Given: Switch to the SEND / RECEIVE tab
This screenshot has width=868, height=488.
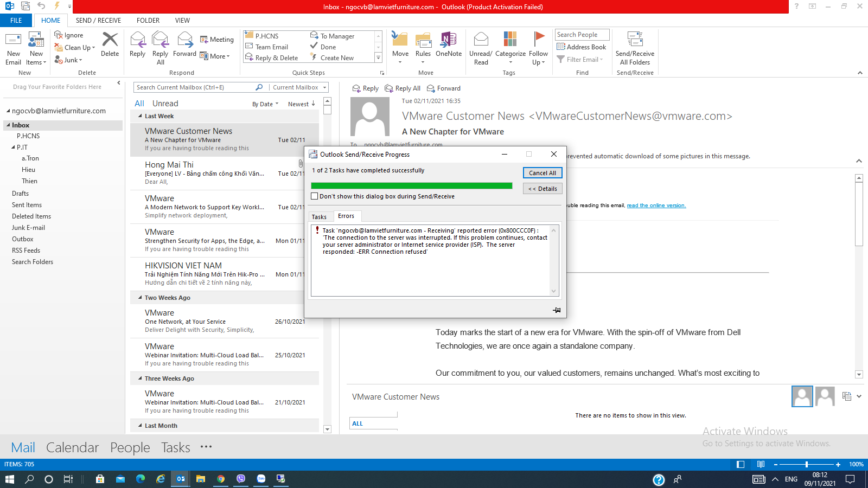Looking at the screenshot, I should point(98,21).
